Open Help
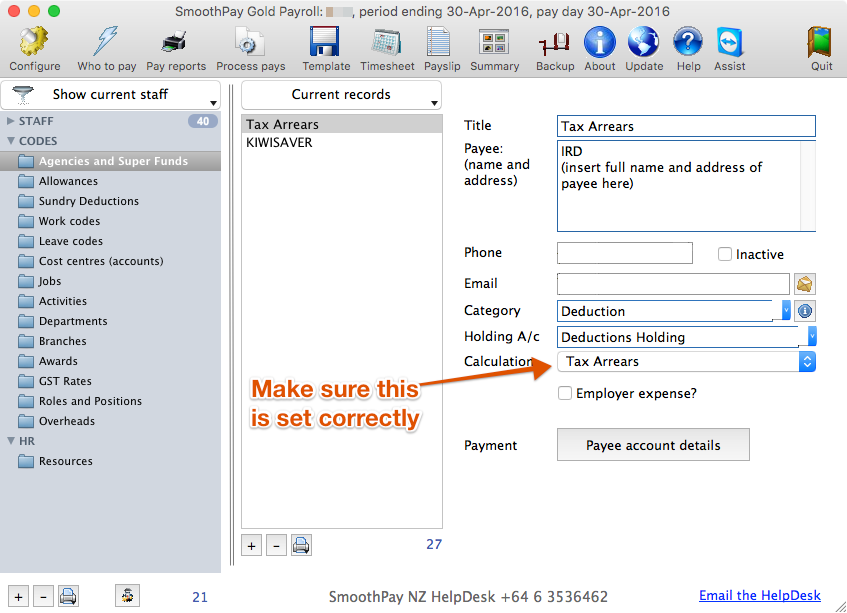847x613 pixels. 688,49
